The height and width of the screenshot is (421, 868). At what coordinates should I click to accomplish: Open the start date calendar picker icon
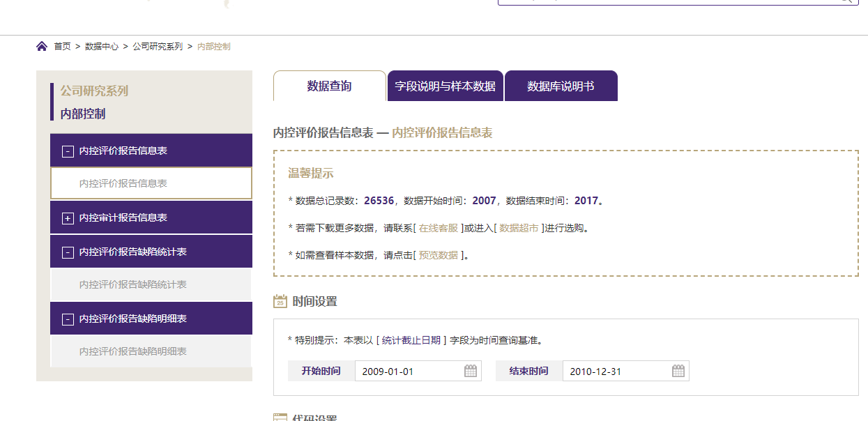(471, 371)
